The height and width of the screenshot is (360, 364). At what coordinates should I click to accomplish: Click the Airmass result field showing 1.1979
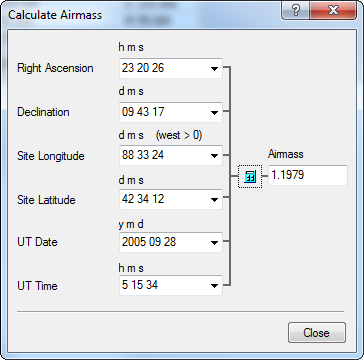pyautogui.click(x=308, y=175)
